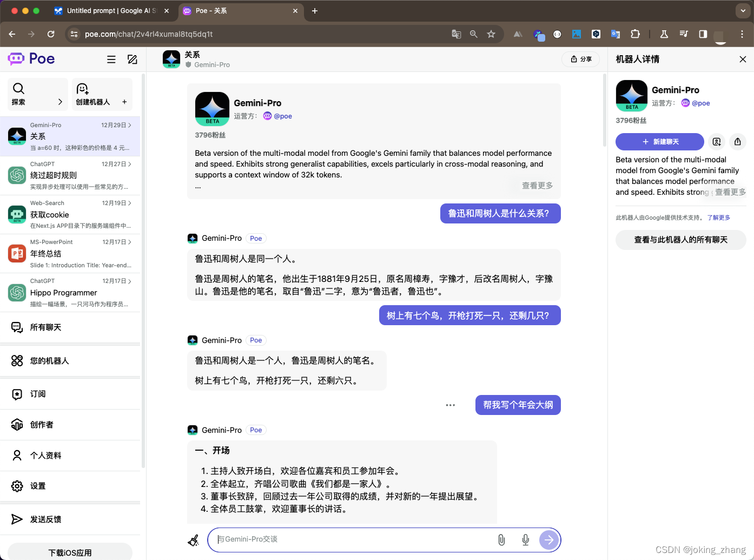Click browser back arrow

pyautogui.click(x=12, y=34)
